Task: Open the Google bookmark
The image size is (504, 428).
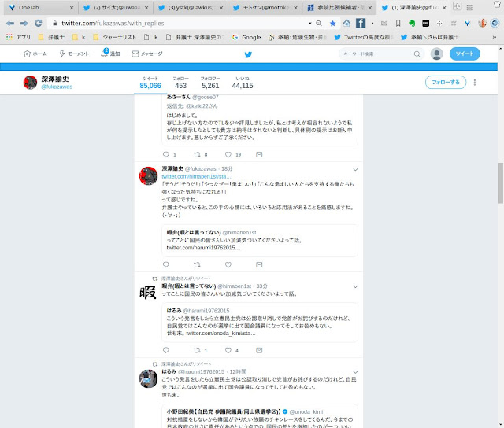Action: pos(246,37)
